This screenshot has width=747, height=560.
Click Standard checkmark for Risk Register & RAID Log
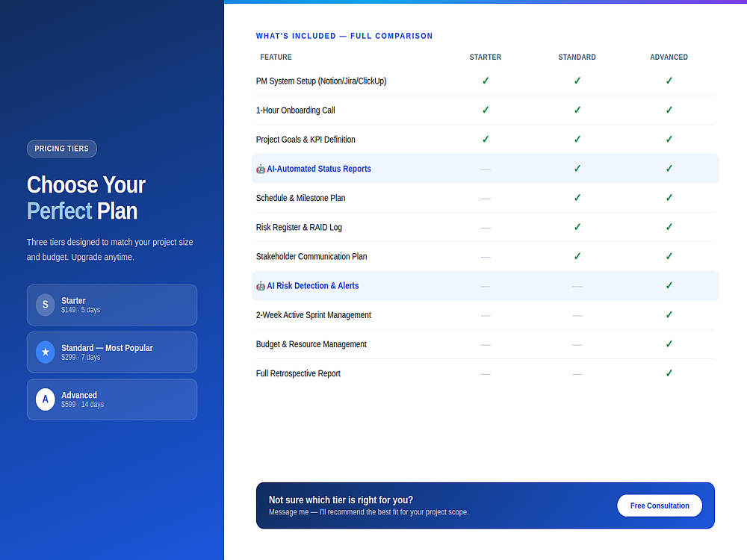coord(577,227)
